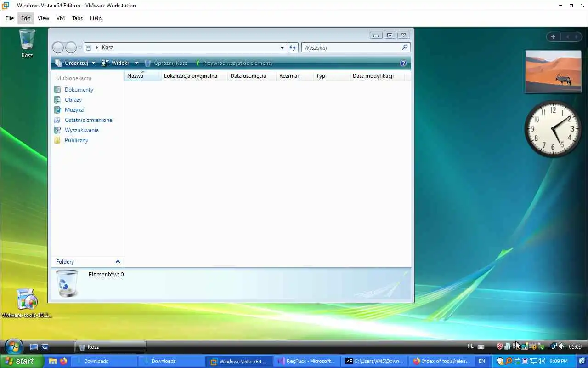Click the host Windows Security shield tray icon
Viewport: 588px width, 368px height.
[500, 361]
